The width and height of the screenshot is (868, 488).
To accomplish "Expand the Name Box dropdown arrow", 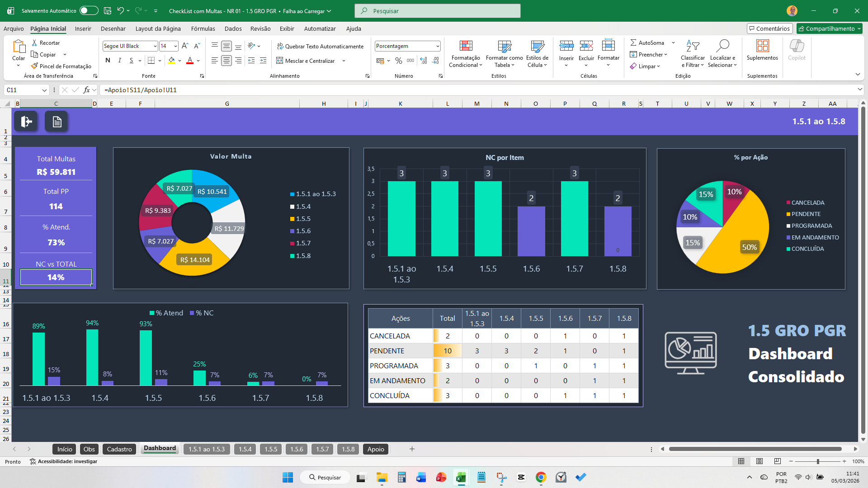I will pyautogui.click(x=44, y=90).
